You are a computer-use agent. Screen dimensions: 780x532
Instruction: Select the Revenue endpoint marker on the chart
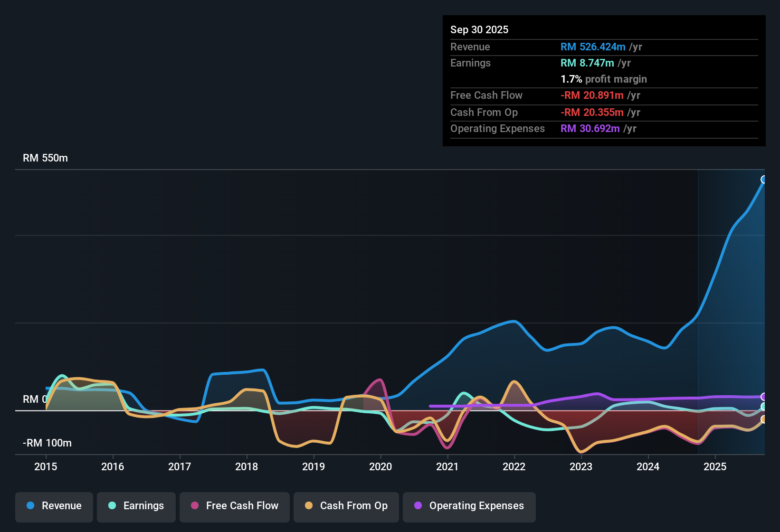pos(764,179)
